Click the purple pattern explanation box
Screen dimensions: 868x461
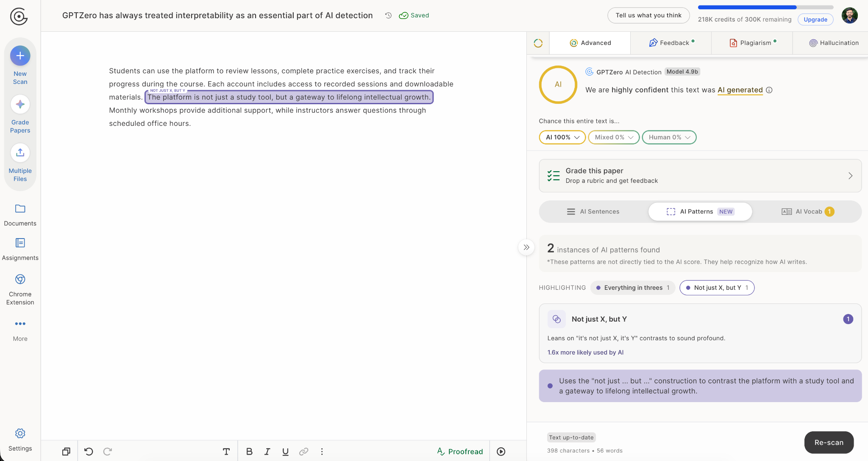[x=700, y=386]
